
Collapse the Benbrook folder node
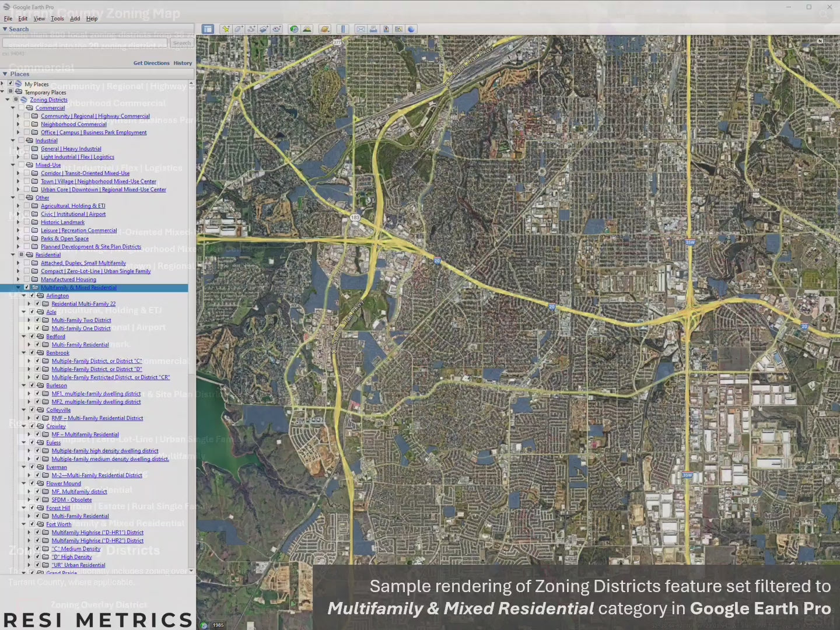pos(24,353)
